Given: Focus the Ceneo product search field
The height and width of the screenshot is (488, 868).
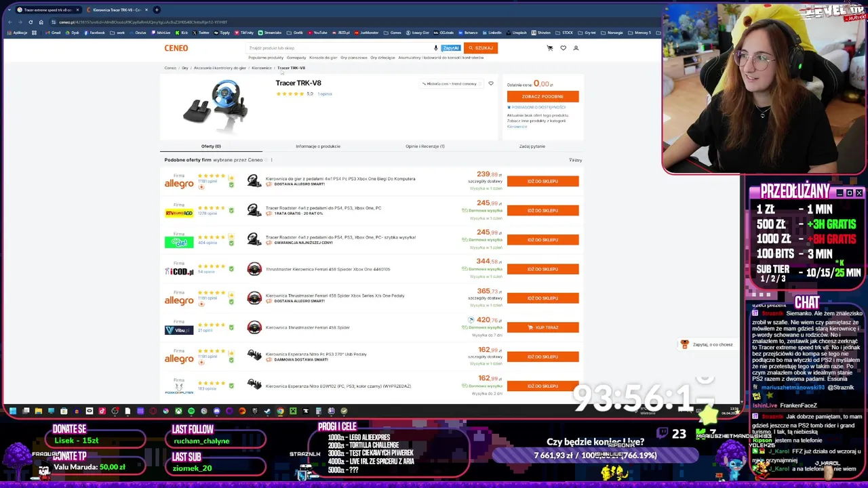Looking at the screenshot, I should (x=339, y=48).
